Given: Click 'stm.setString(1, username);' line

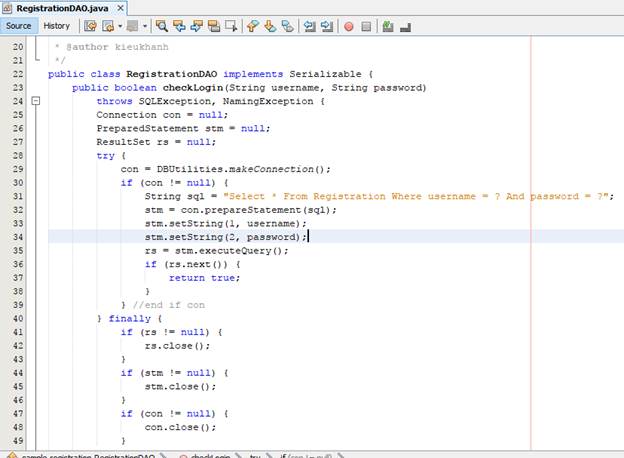Looking at the screenshot, I should point(226,224).
